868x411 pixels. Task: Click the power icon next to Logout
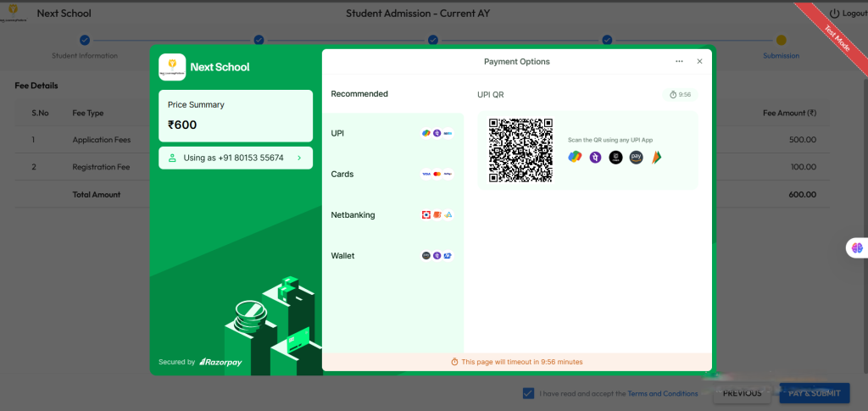coord(834,14)
